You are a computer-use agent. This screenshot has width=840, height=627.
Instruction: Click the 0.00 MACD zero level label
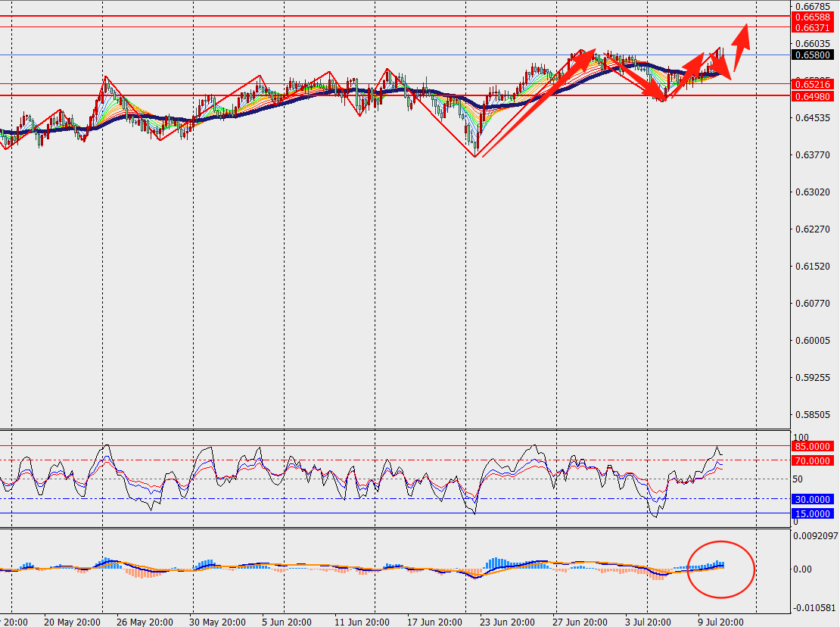802,569
